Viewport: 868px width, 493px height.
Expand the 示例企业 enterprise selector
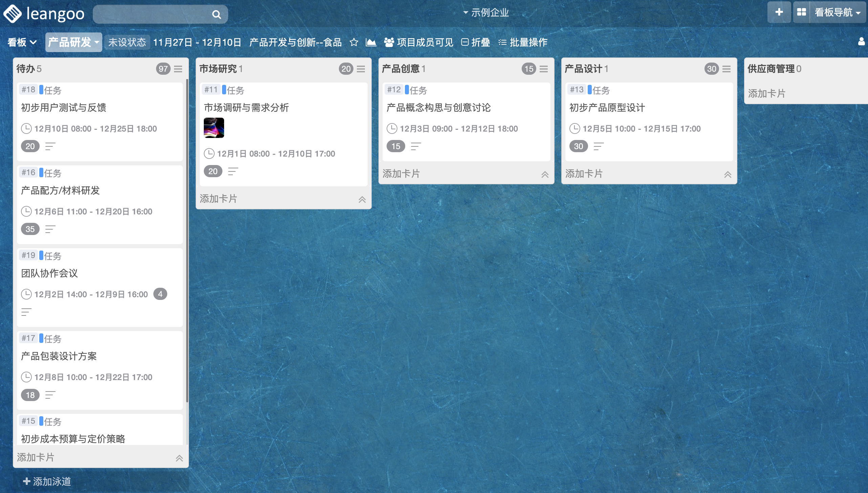tap(486, 13)
